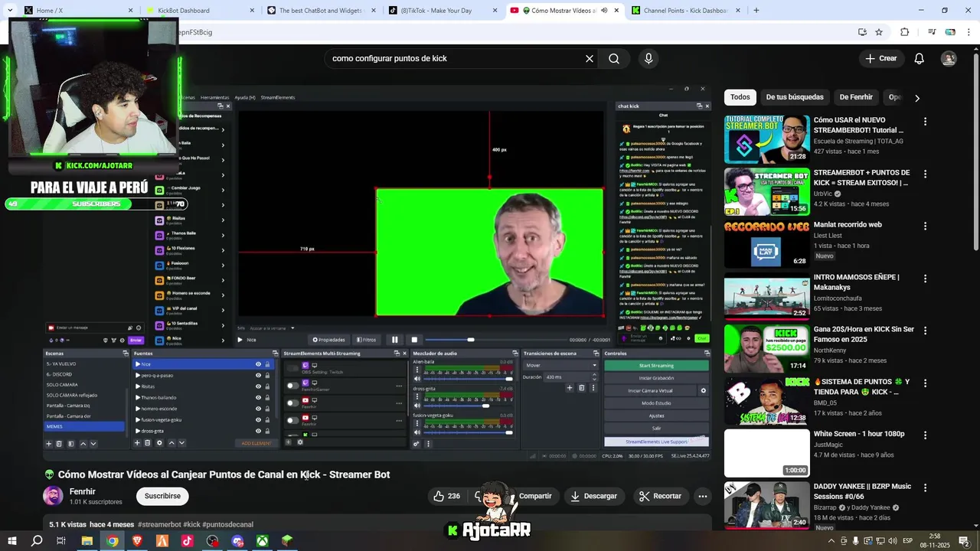Switch to the KickBot Dashboard browser tab

pyautogui.click(x=200, y=11)
